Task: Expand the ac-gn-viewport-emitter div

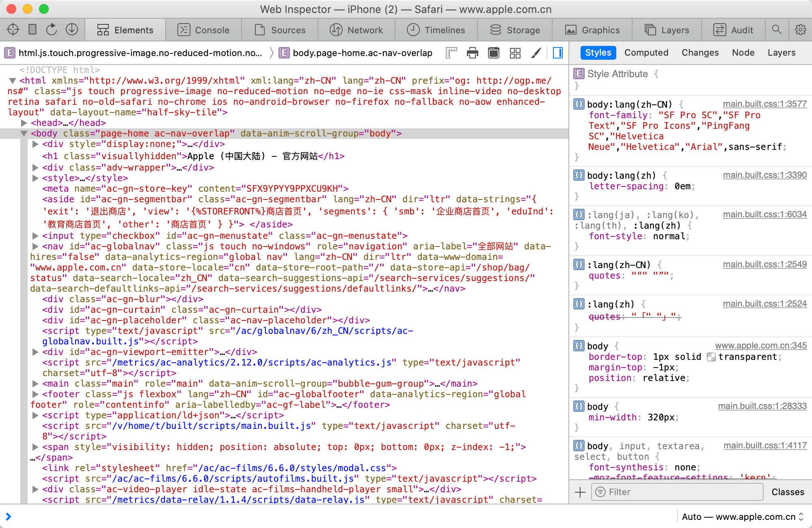Action: point(35,352)
